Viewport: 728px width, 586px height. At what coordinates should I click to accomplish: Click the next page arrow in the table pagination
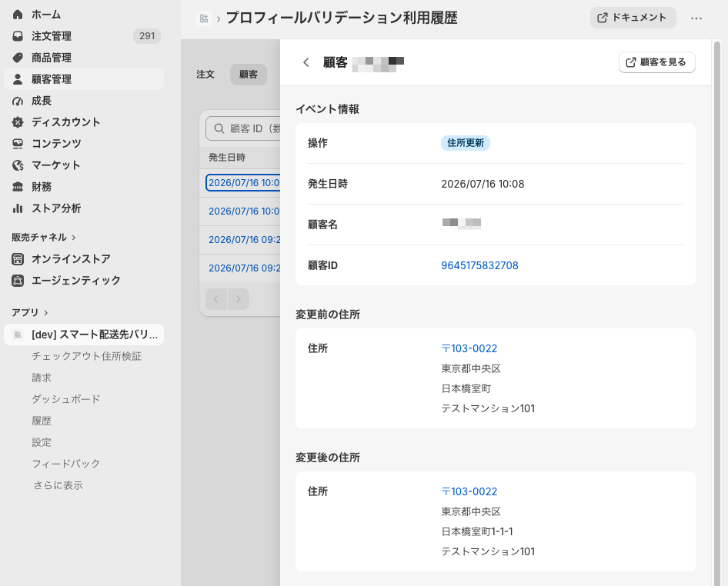point(239,299)
